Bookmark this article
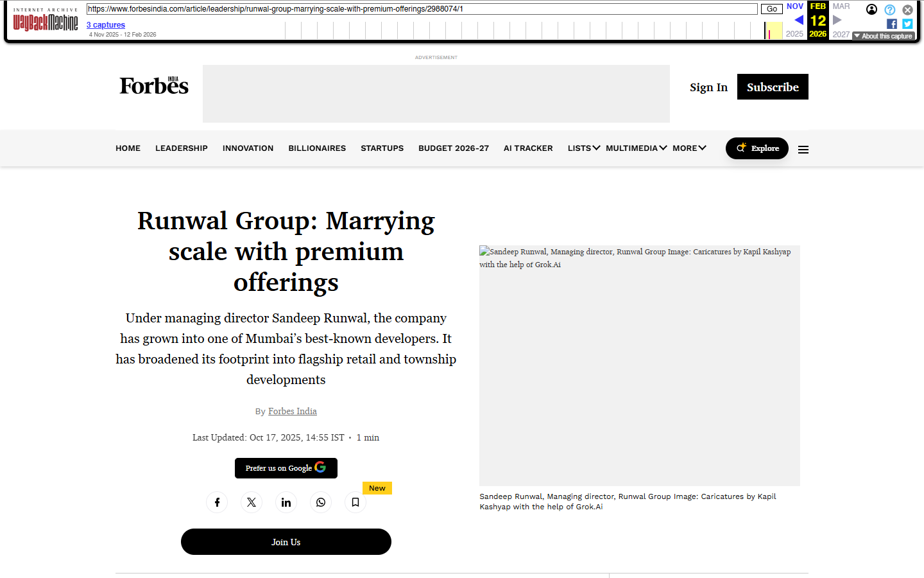Viewport: 924px width, 578px height. (x=355, y=502)
